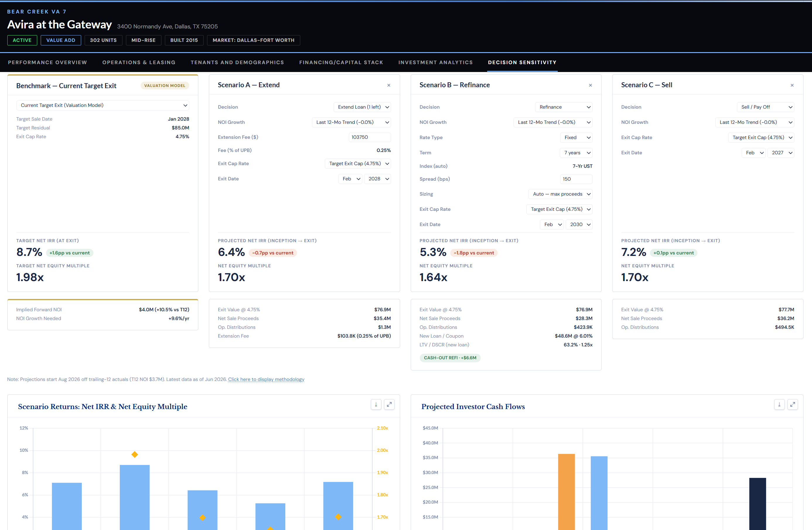Expand Projected Investor Cash Flows chart fullscreen
Viewport: 812px width, 530px height.
pyautogui.click(x=793, y=404)
